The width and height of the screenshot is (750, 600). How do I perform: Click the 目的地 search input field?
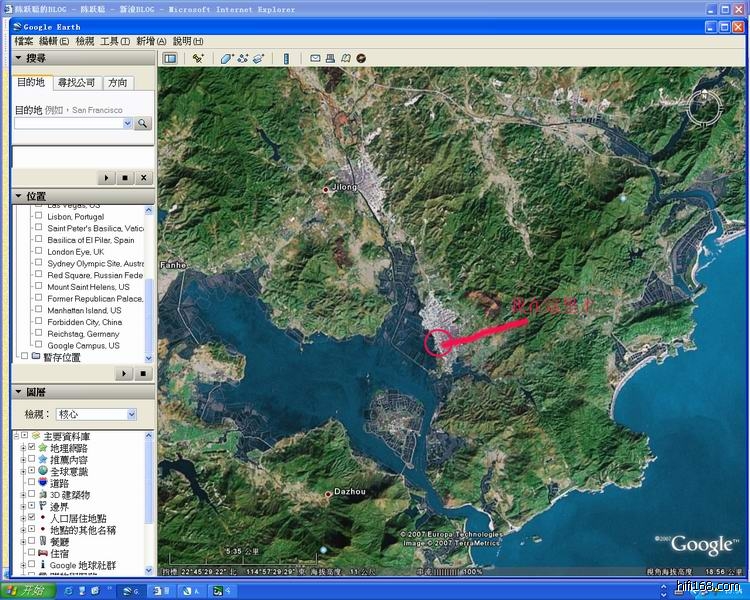point(68,123)
